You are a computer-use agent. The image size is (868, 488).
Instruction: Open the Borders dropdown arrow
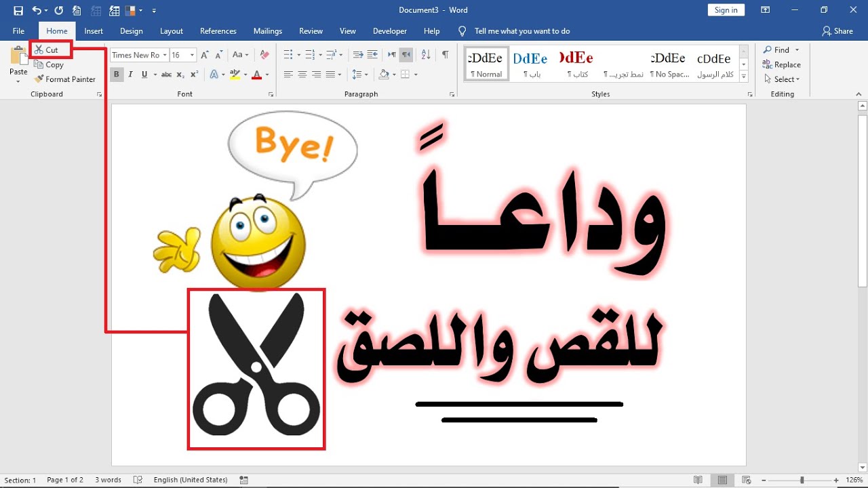tap(416, 75)
